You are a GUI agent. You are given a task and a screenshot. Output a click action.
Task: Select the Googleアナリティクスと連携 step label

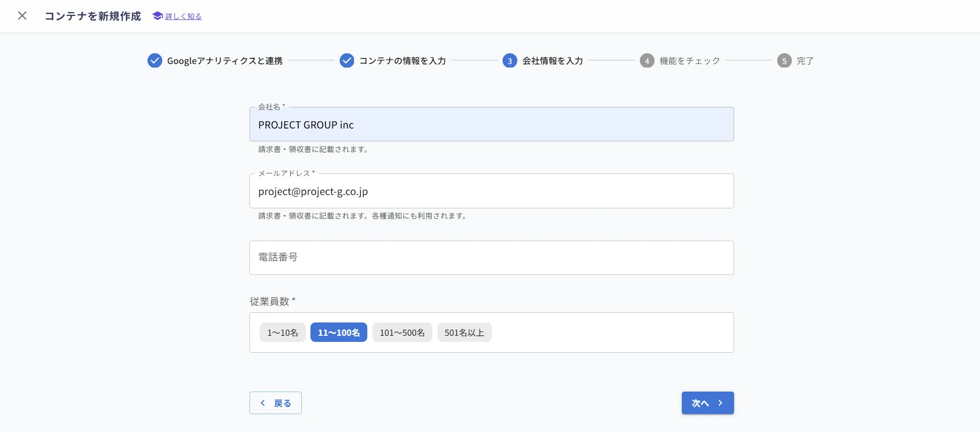[x=225, y=61]
